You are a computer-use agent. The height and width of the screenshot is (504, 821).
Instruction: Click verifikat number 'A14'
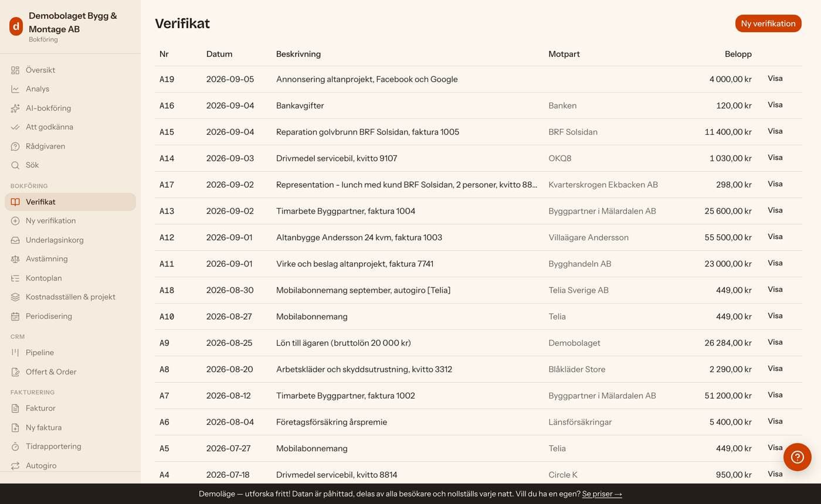167,158
